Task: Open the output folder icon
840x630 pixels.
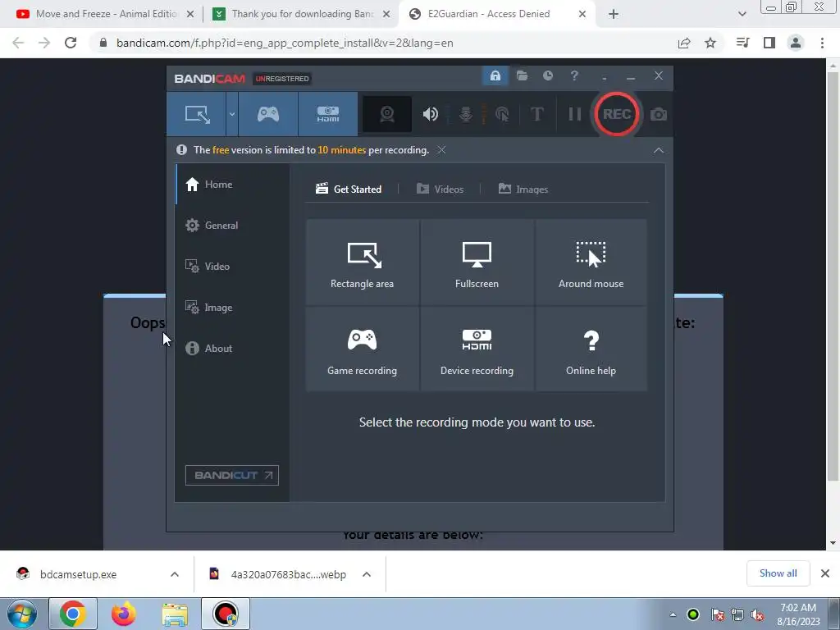Action: (522, 76)
